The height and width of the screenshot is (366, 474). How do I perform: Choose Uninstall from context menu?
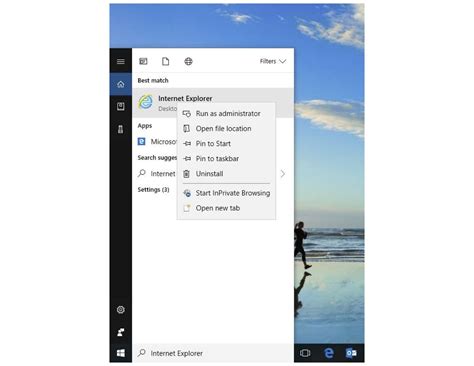227,174
